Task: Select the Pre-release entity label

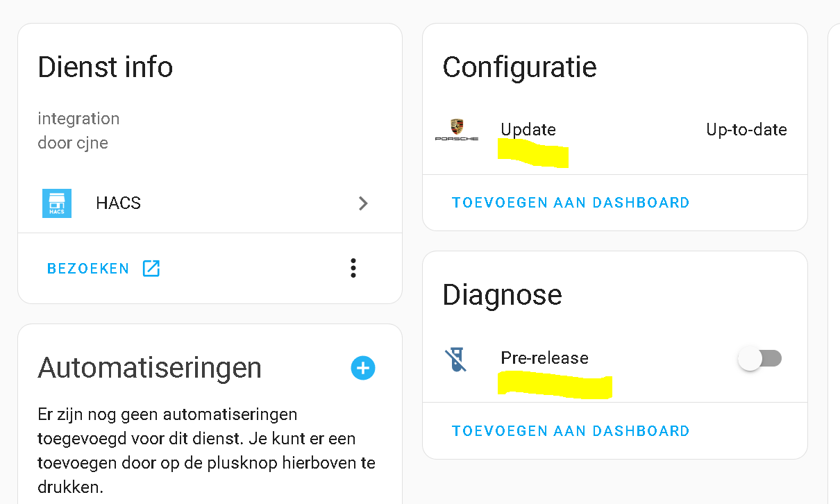Action: click(x=544, y=358)
